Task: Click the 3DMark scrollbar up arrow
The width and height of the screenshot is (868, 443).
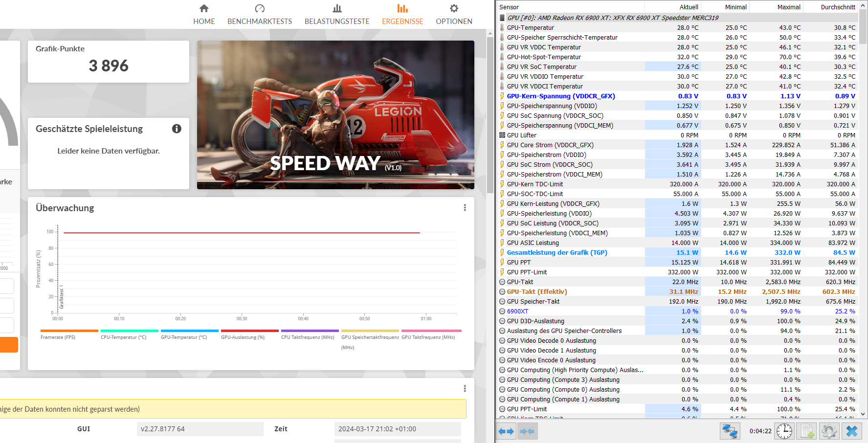Action: (x=490, y=33)
